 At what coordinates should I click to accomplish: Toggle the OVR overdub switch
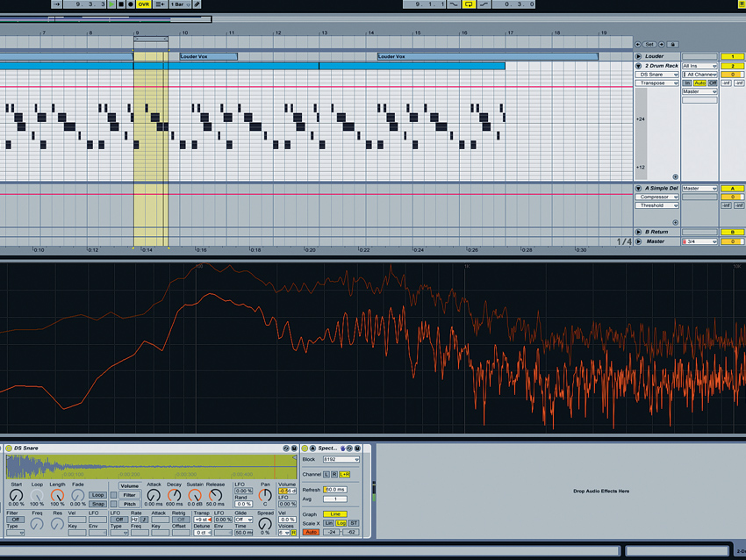(143, 4)
